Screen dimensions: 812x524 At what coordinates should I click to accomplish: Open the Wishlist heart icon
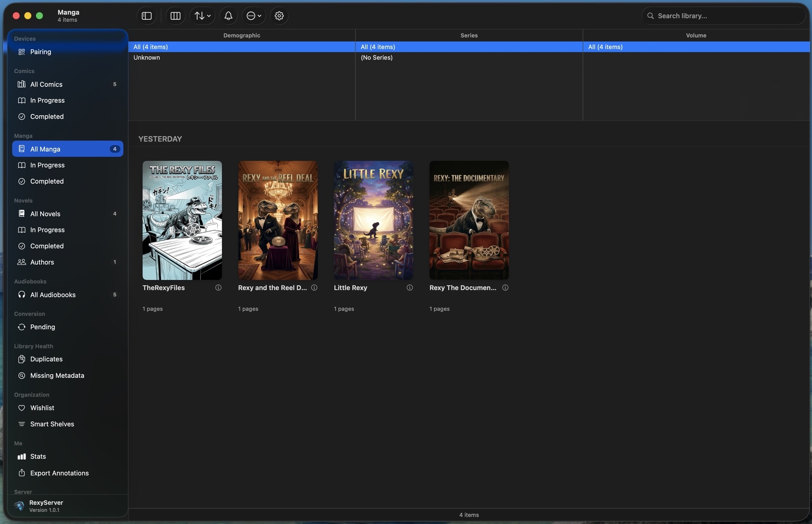point(21,408)
